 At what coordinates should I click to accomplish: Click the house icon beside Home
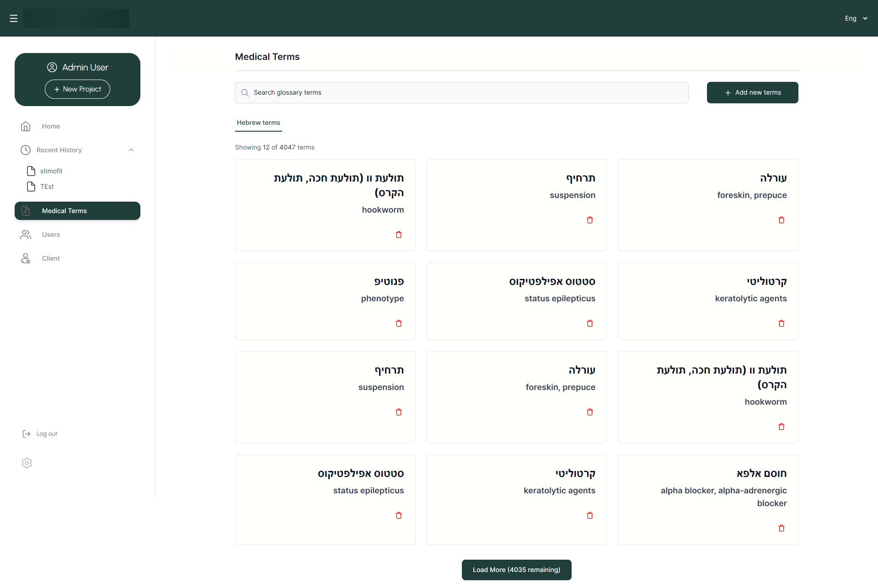click(x=26, y=126)
